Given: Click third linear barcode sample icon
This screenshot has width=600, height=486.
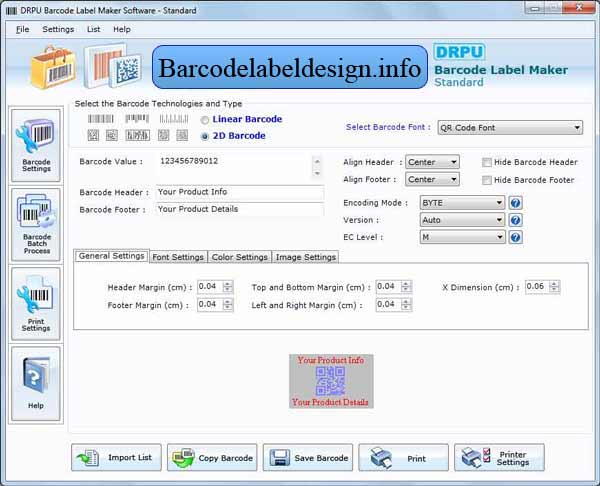Looking at the screenshot, I should [x=174, y=119].
